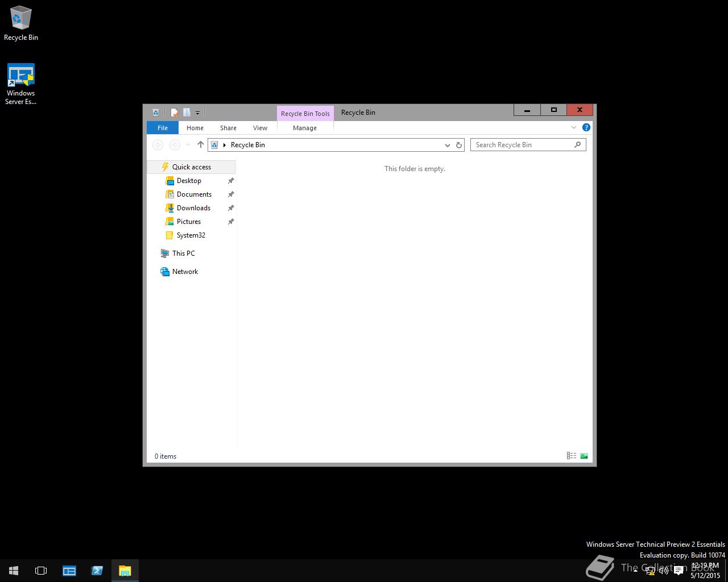Click the network status tray icon
The height and width of the screenshot is (582, 728).
pos(650,571)
